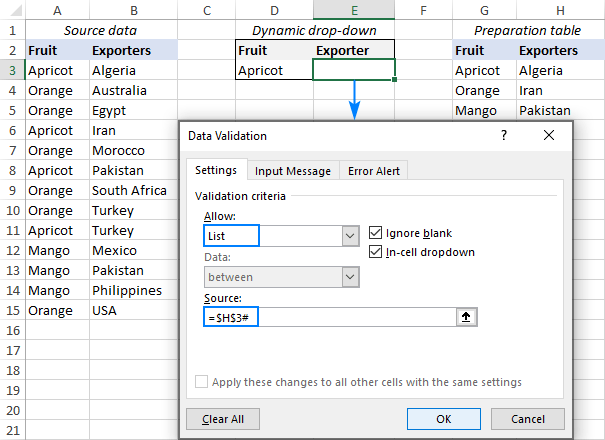
Task: Click cell A15 containing Orange
Action: [57, 310]
